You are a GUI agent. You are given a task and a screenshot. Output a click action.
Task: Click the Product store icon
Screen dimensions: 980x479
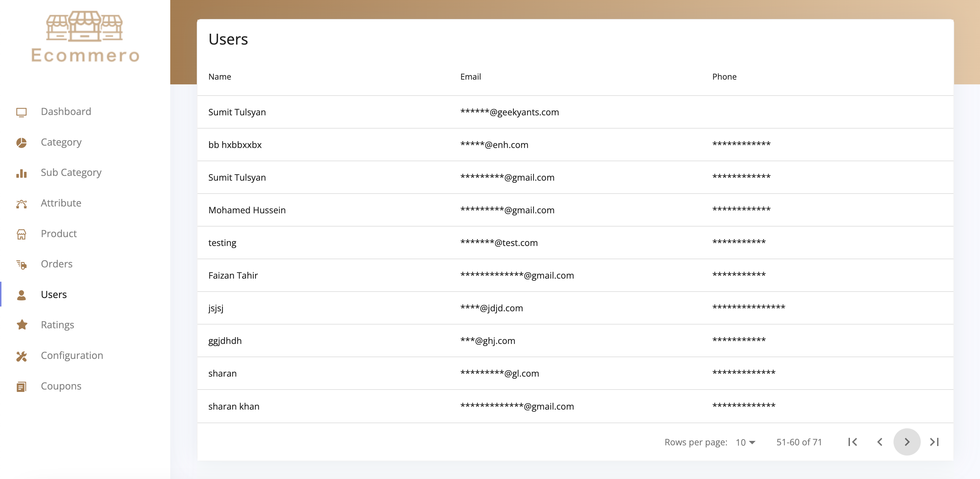point(21,234)
